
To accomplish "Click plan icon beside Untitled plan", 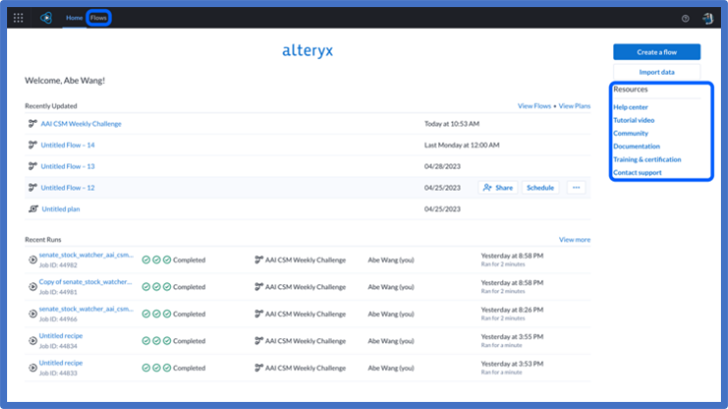I will [33, 209].
